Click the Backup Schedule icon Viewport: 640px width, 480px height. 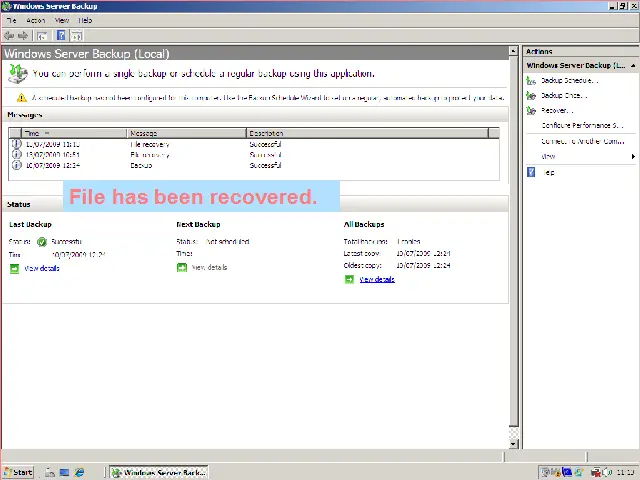coord(531,80)
